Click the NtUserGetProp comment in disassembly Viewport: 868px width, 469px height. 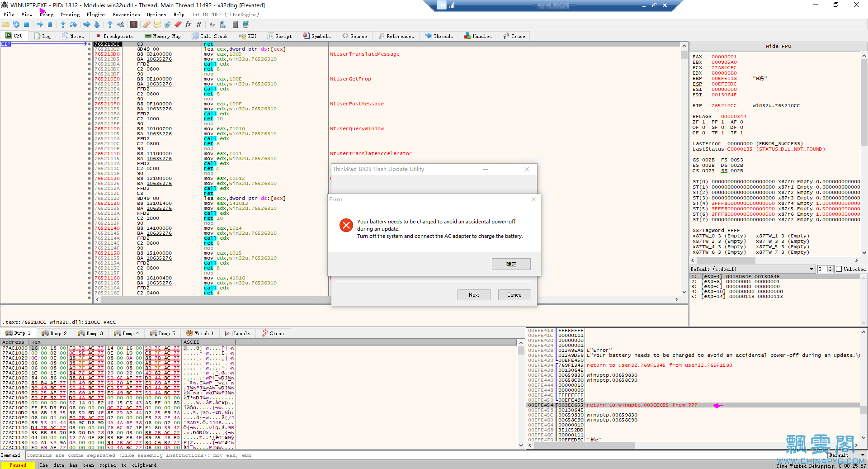click(x=350, y=79)
